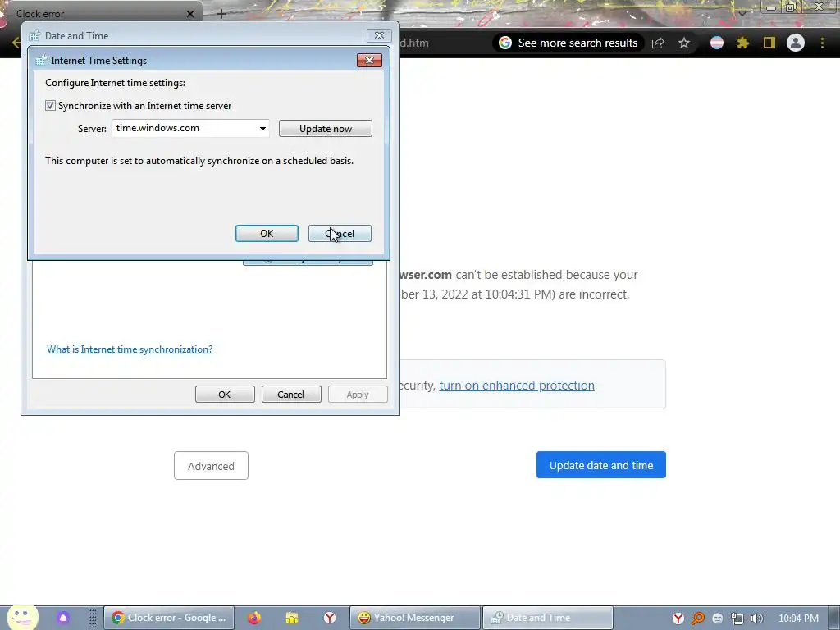
Task: Click messenger face tray icon
Action: pyautogui.click(x=718, y=619)
